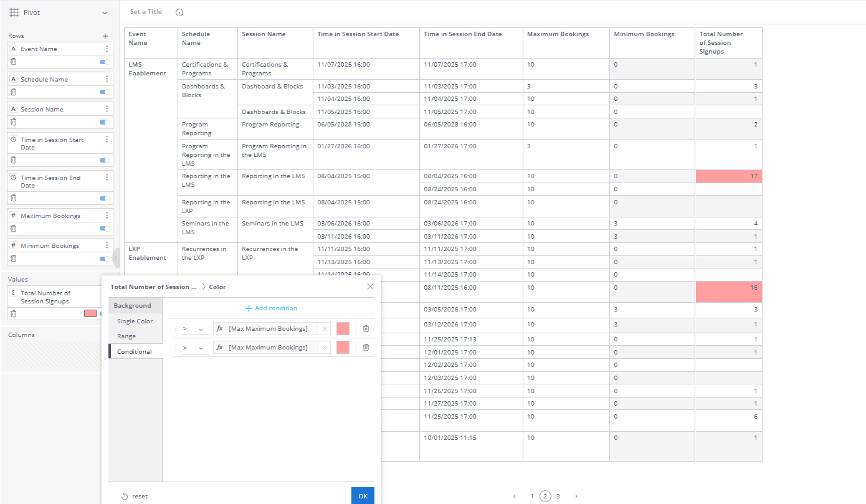The width and height of the screenshot is (866, 504).
Task: Go to page 3 in pagination
Action: point(558,496)
